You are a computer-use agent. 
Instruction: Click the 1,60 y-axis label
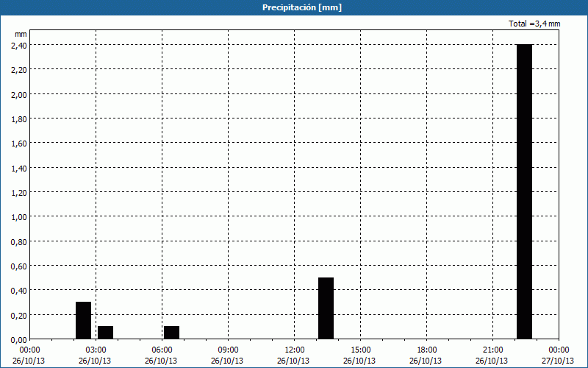tap(19, 143)
